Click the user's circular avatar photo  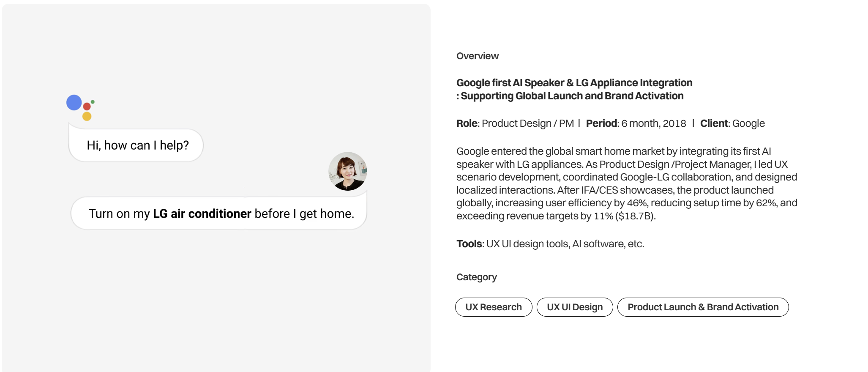[347, 171]
